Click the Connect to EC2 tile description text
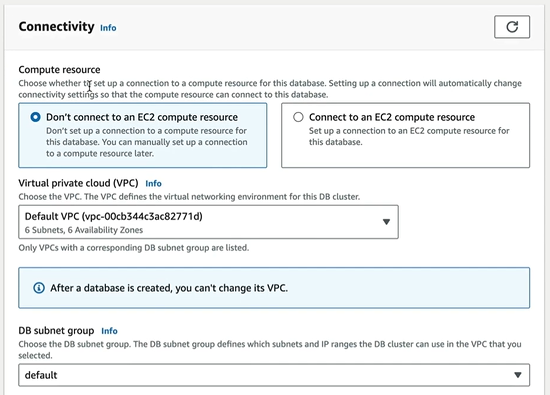 click(x=409, y=136)
